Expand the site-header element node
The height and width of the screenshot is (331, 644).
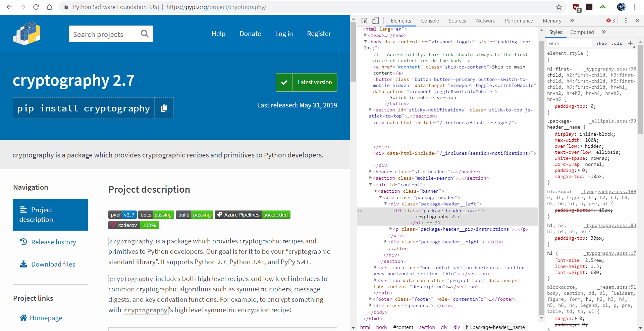(x=371, y=172)
